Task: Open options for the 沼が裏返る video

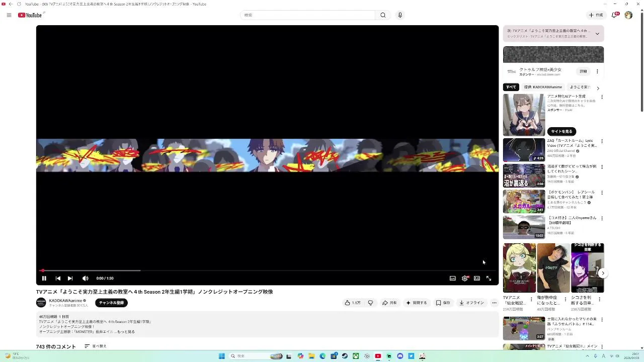Action: click(602, 167)
